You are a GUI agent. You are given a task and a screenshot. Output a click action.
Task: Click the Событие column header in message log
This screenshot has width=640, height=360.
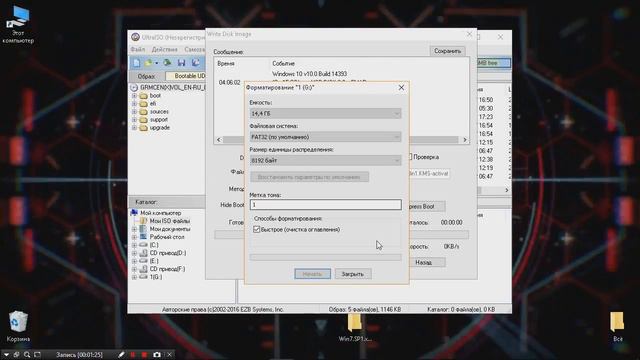coord(283,64)
